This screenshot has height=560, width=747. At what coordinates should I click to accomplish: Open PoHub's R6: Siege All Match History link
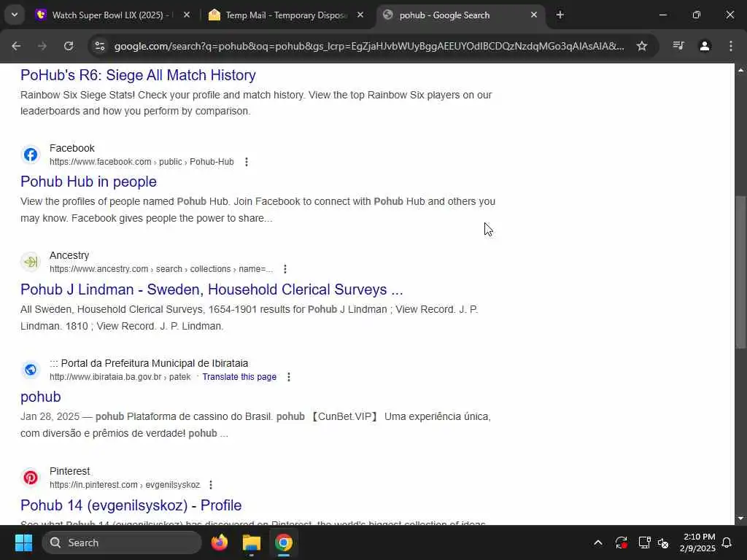click(x=138, y=75)
